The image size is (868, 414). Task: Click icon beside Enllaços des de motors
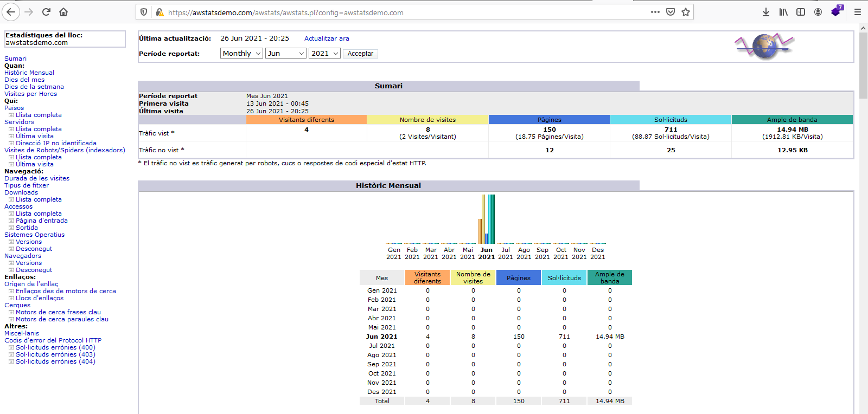pyautogui.click(x=11, y=291)
